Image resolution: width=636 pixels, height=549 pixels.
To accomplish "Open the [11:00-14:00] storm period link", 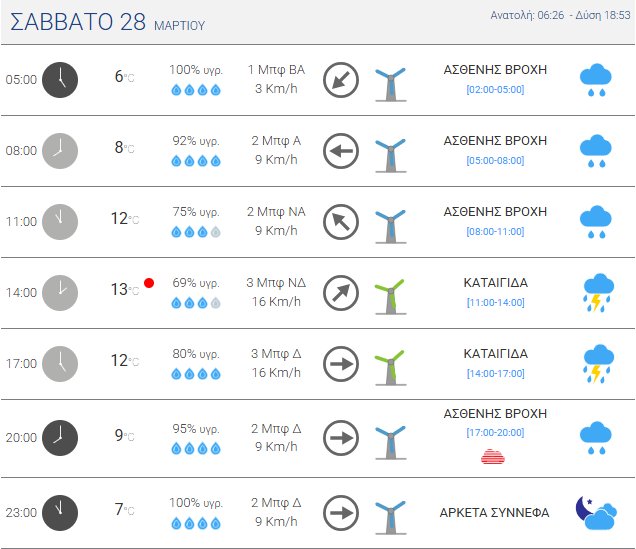I will pos(495,302).
